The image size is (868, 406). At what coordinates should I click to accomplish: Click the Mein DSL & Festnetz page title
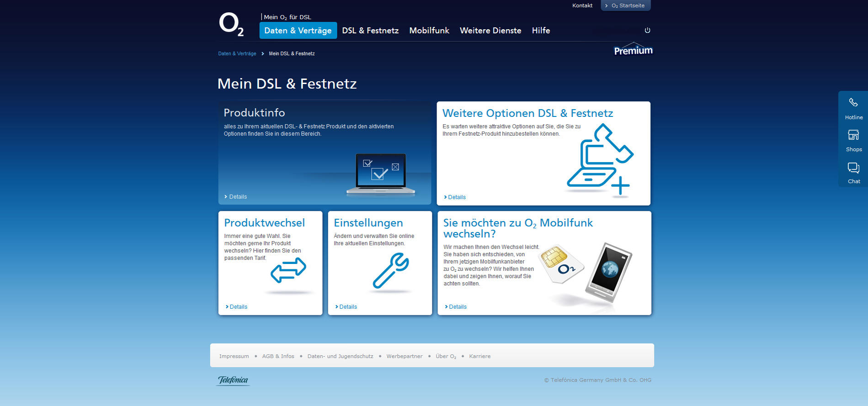point(287,84)
